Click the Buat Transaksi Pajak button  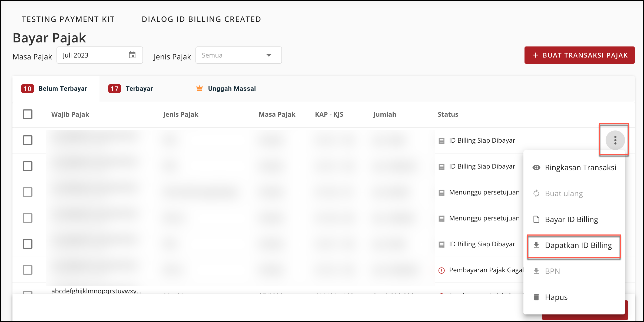[579, 55]
